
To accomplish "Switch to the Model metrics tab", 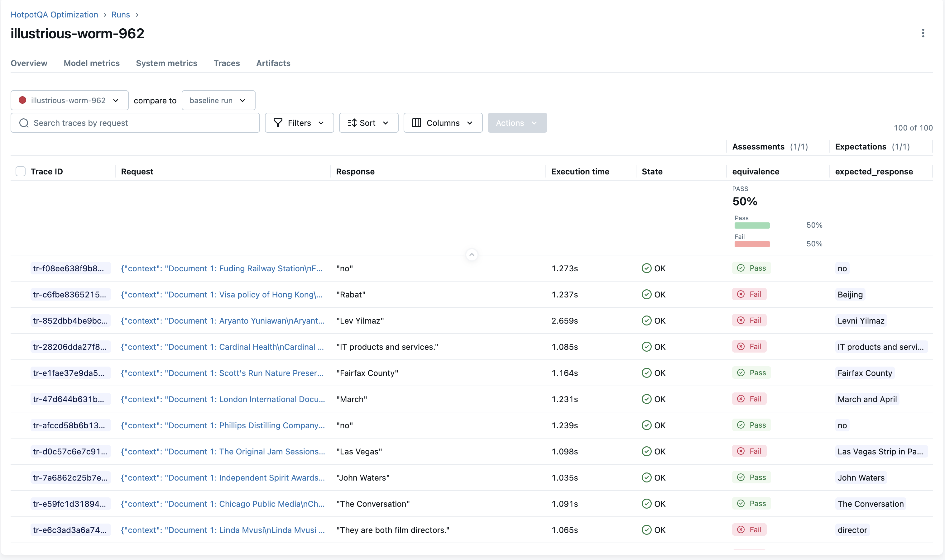I will (91, 63).
